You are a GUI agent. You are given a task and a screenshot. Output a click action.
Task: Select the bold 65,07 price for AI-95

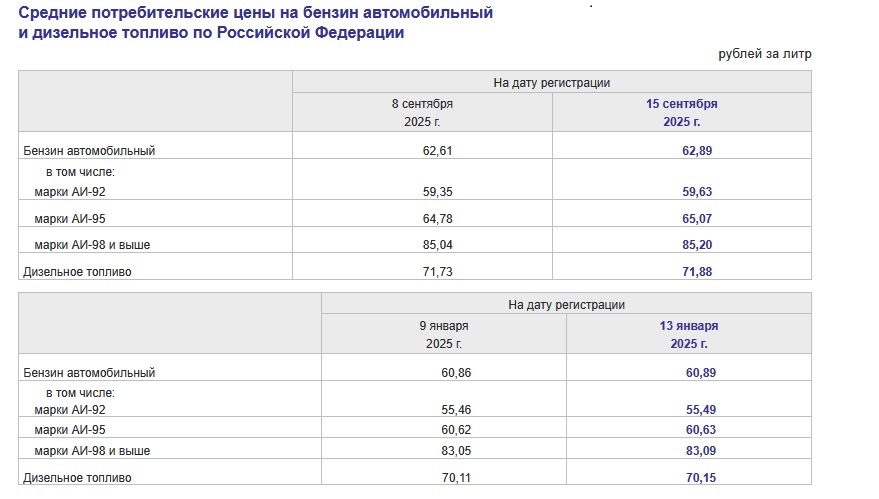(x=697, y=218)
